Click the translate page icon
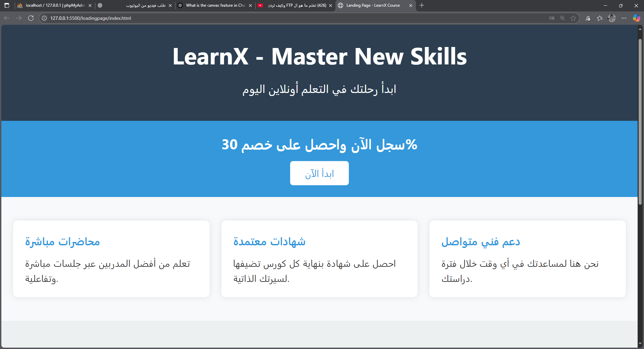The height and width of the screenshot is (349, 644). (x=552, y=18)
